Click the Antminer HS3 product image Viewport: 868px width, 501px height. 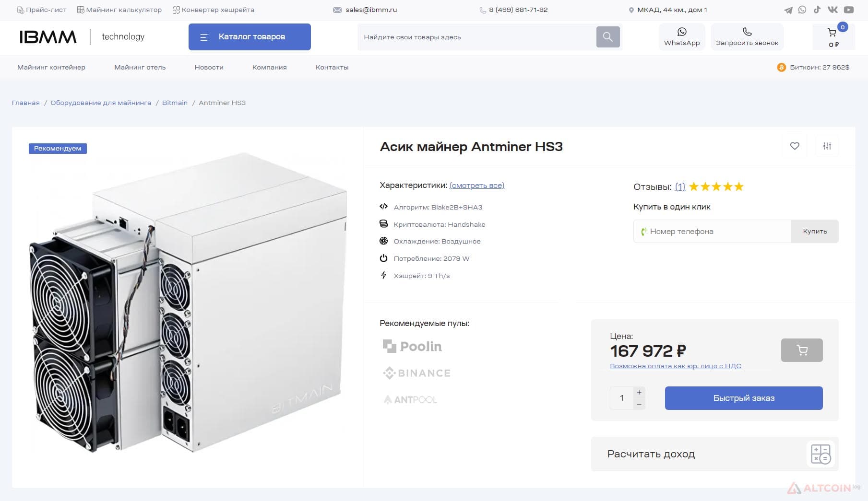point(188,302)
